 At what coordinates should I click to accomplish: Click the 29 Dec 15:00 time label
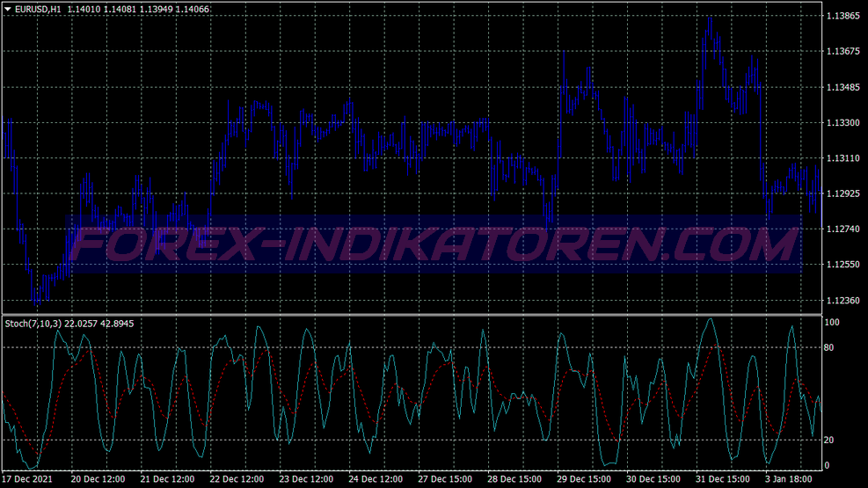pos(583,479)
